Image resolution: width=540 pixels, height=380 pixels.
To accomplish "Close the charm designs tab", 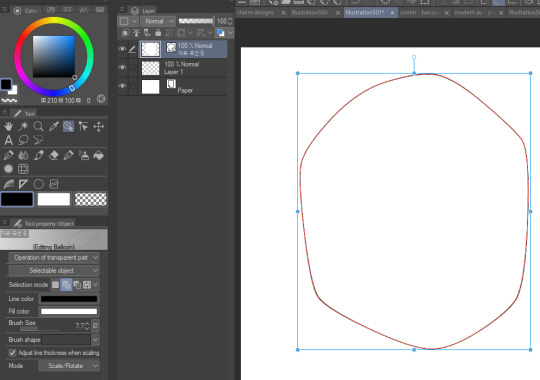I will pos(283,13).
